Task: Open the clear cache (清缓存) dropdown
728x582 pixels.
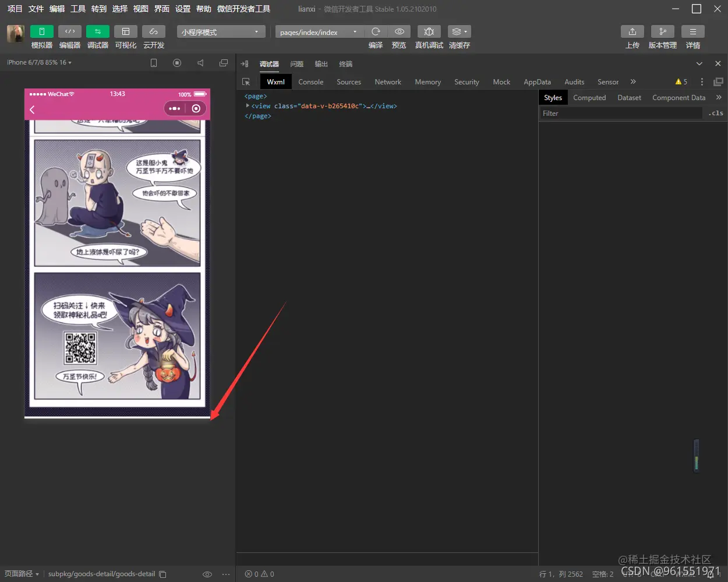Action: pyautogui.click(x=460, y=31)
